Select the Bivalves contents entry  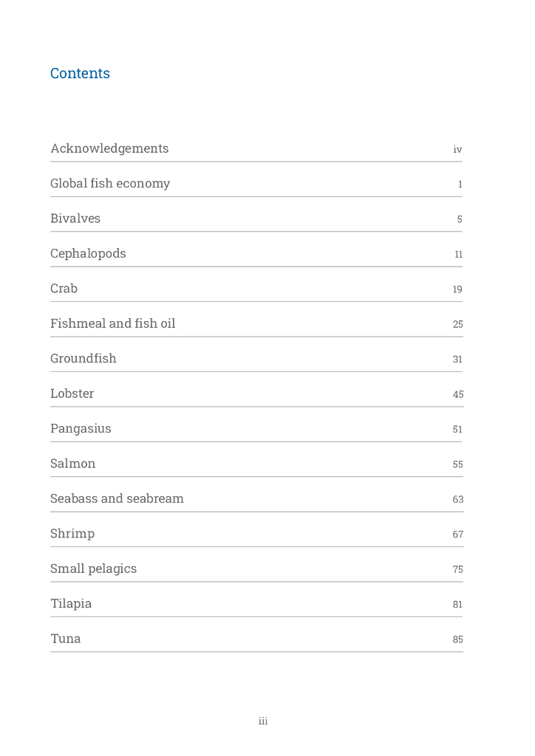pyautogui.click(x=75, y=219)
